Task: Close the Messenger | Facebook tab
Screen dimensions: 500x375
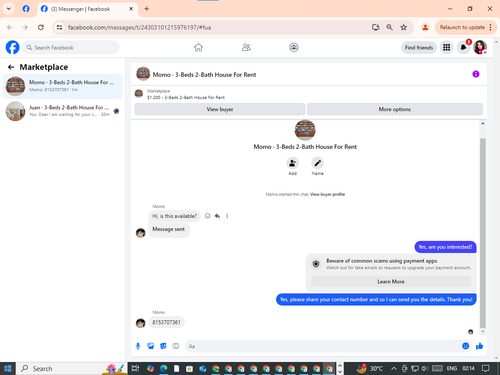Action: point(131,9)
